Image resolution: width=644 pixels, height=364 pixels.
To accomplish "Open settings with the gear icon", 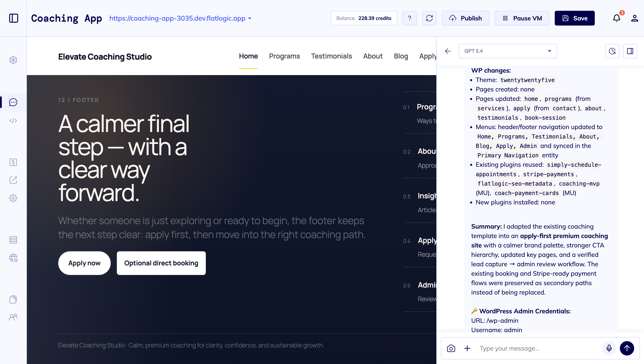I will [x=13, y=198].
